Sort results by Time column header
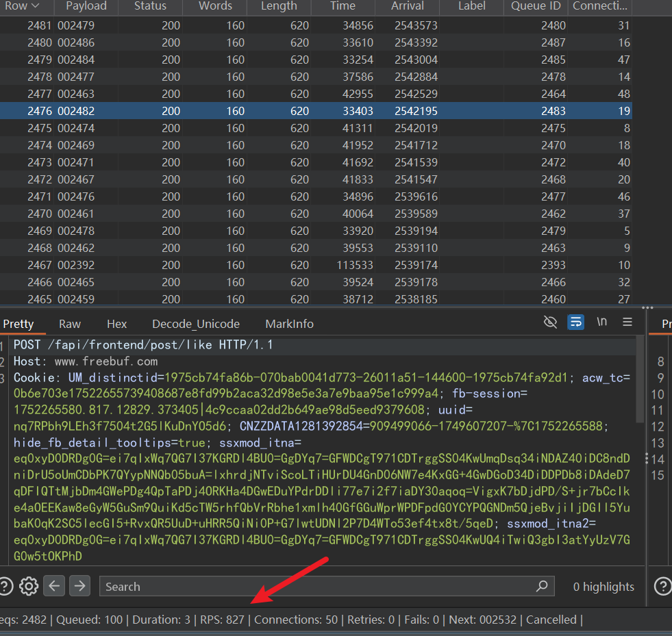This screenshot has width=672, height=636. coord(343,6)
